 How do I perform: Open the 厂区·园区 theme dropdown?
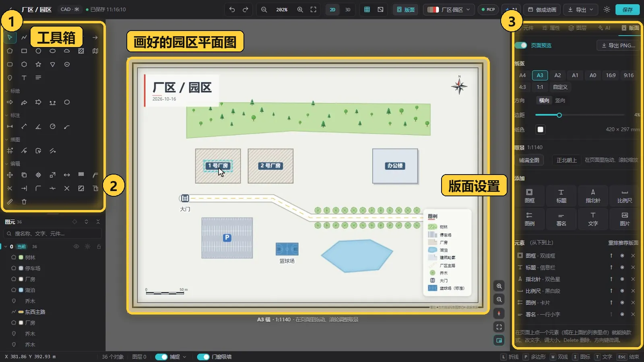pos(448,10)
